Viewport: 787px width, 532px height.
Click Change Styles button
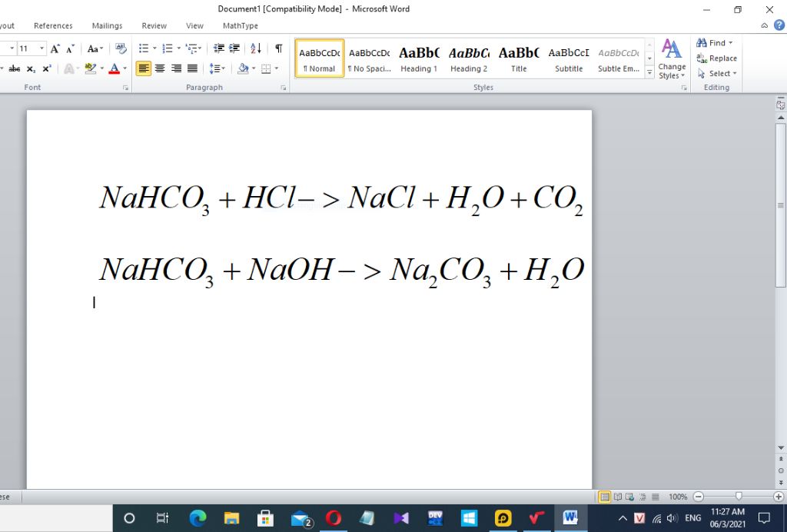(x=672, y=59)
